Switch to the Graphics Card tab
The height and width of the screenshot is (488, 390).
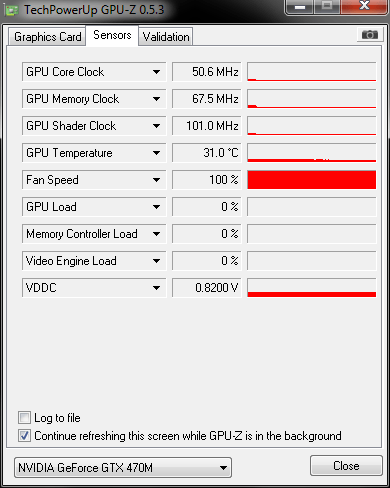pyautogui.click(x=47, y=37)
